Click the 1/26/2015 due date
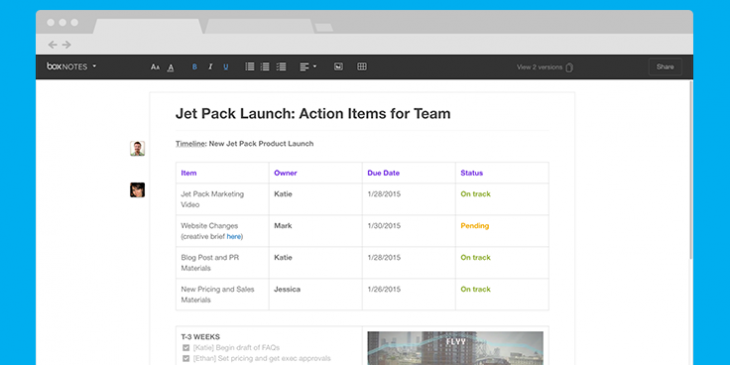Screen dimensions: 730x365 (384, 289)
